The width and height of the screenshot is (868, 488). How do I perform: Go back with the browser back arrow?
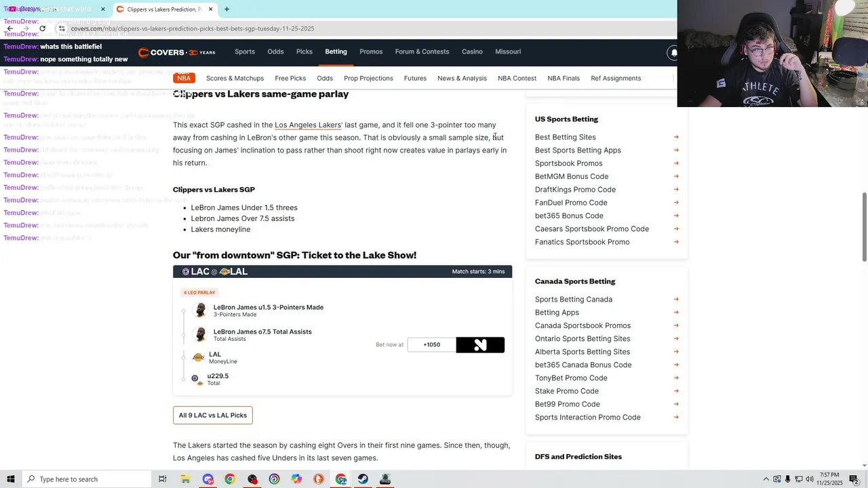(x=10, y=28)
